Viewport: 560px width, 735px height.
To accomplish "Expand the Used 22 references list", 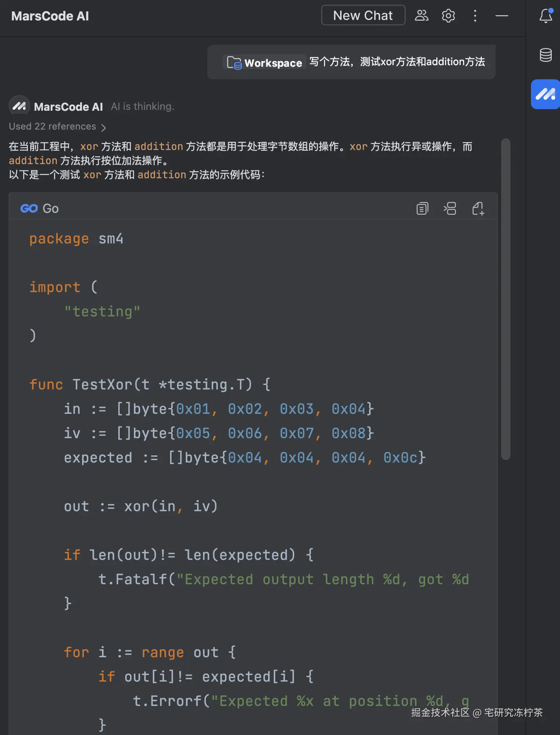I will pyautogui.click(x=57, y=126).
